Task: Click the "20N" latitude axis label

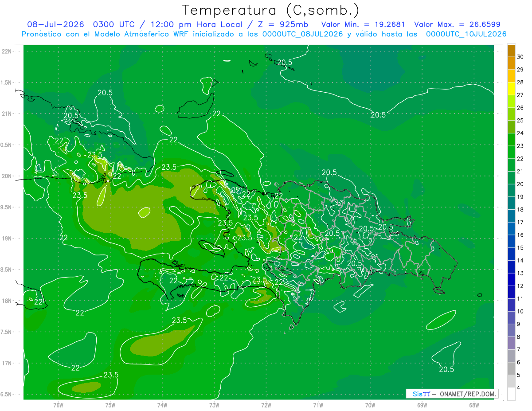Action: pyautogui.click(x=7, y=176)
